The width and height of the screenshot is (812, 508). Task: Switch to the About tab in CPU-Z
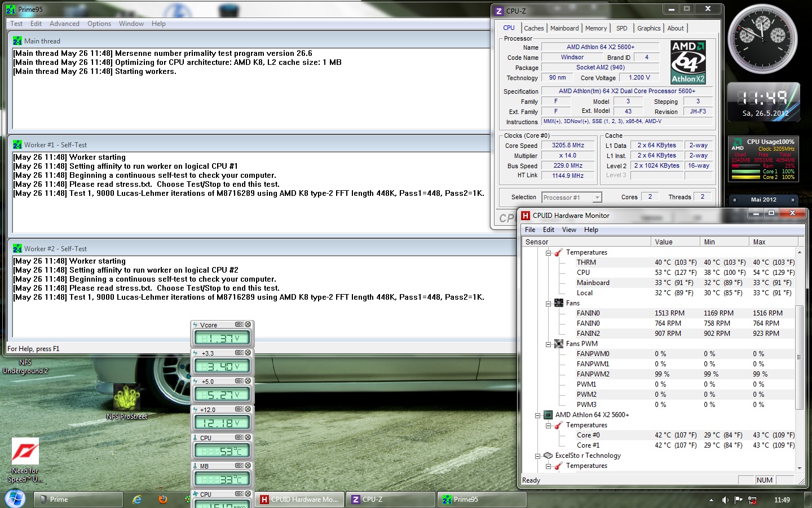(x=676, y=28)
